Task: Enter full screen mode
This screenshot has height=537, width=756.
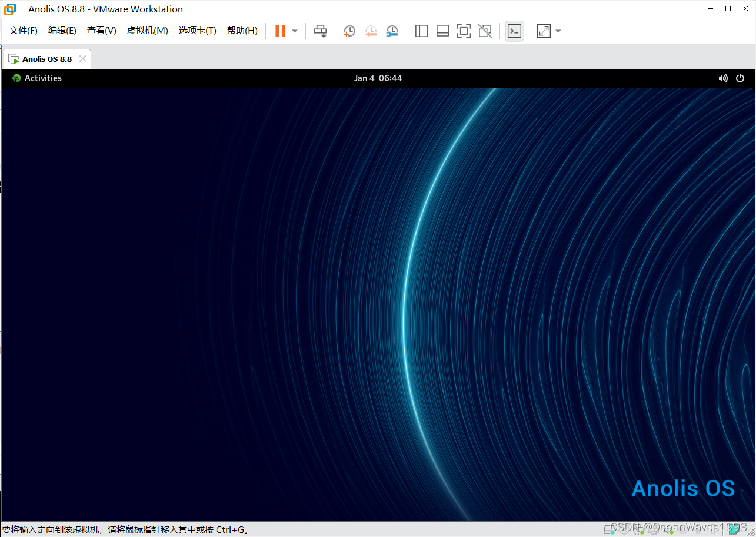Action: (x=464, y=31)
